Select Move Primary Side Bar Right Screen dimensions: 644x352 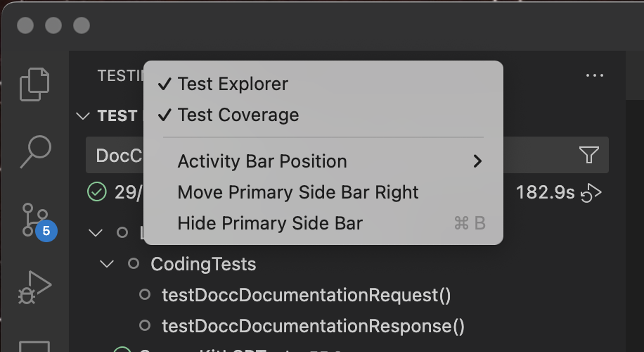point(298,192)
